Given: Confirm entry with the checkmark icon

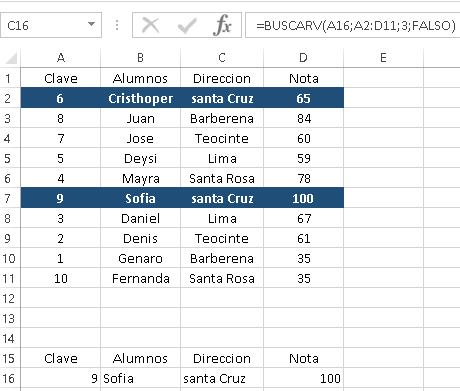Looking at the screenshot, I should pyautogui.click(x=187, y=25).
